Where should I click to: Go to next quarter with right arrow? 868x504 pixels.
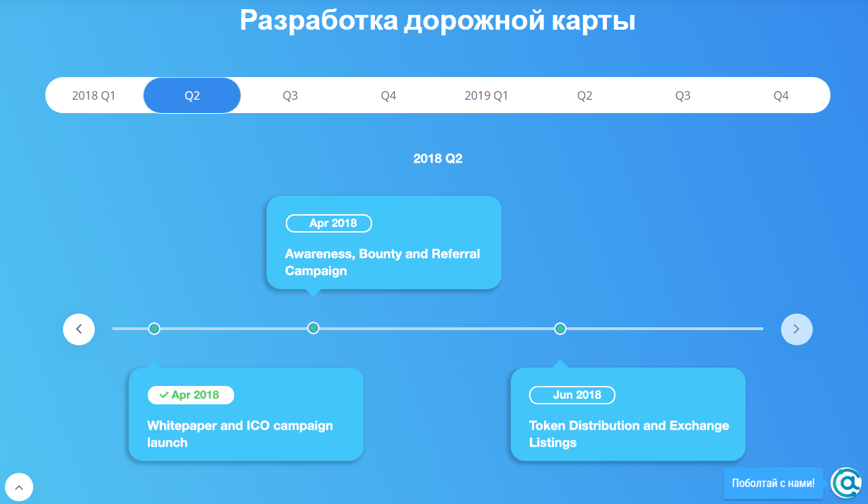(x=797, y=329)
